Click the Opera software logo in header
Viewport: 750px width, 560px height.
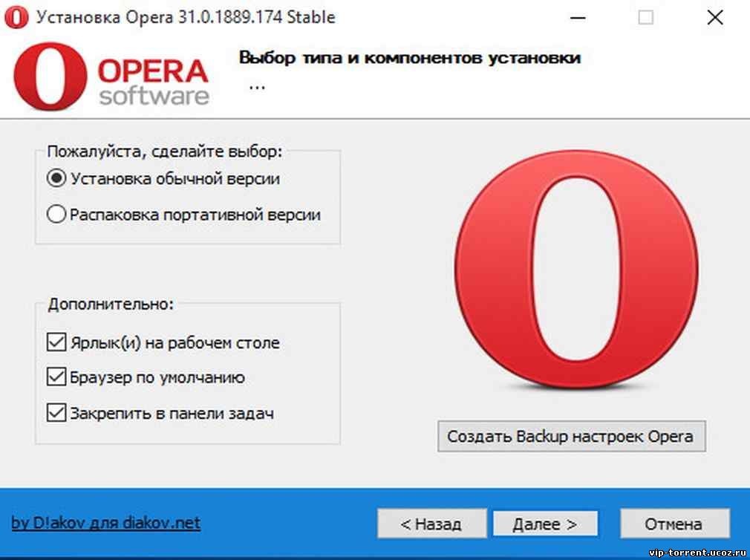111,76
